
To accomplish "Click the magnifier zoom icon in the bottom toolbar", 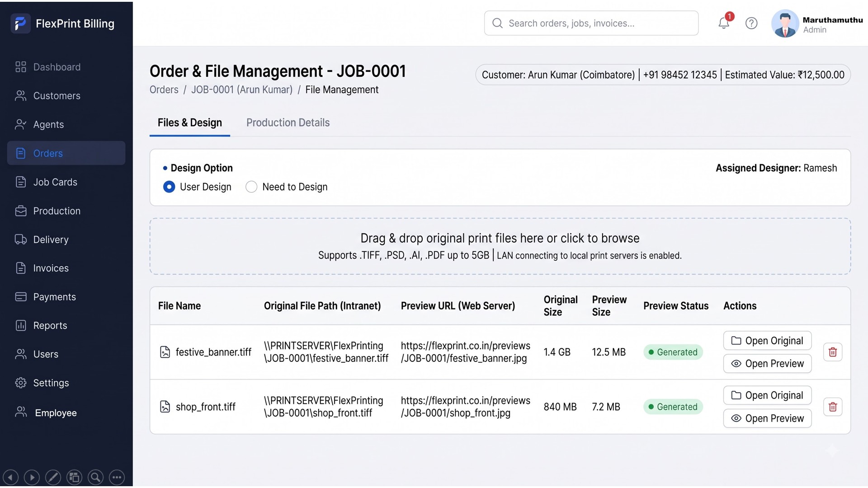I will click(x=95, y=477).
